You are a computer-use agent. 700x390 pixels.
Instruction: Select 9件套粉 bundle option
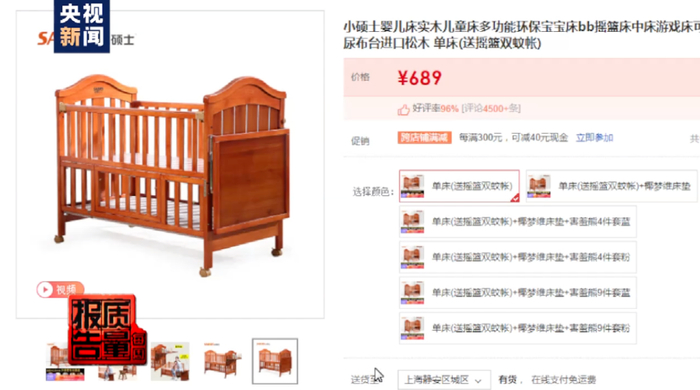pyautogui.click(x=518, y=328)
